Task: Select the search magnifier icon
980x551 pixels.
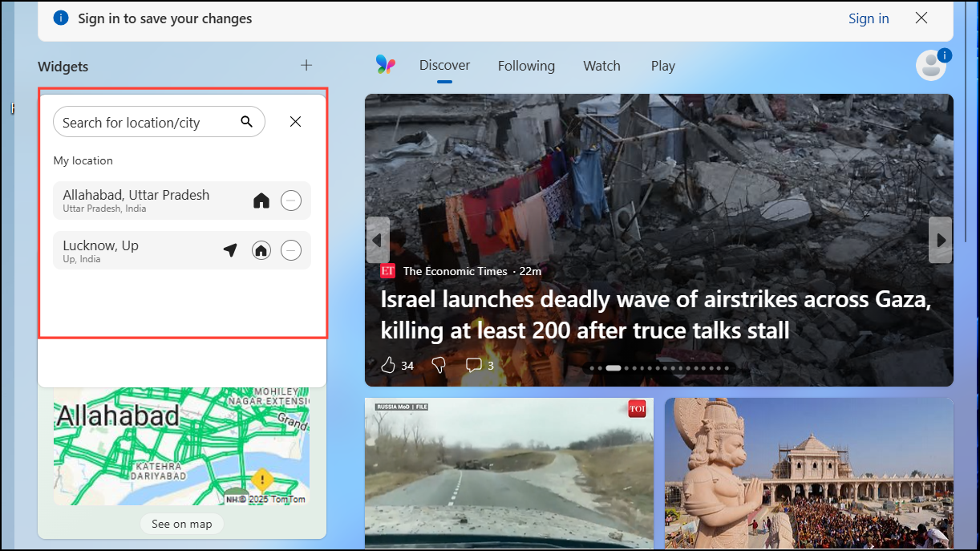Action: coord(246,121)
